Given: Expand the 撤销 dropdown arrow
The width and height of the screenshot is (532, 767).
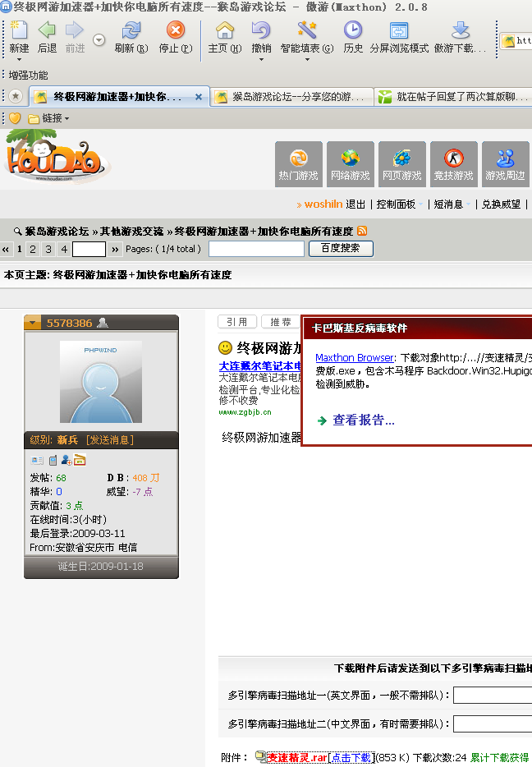Looking at the screenshot, I should [x=261, y=60].
